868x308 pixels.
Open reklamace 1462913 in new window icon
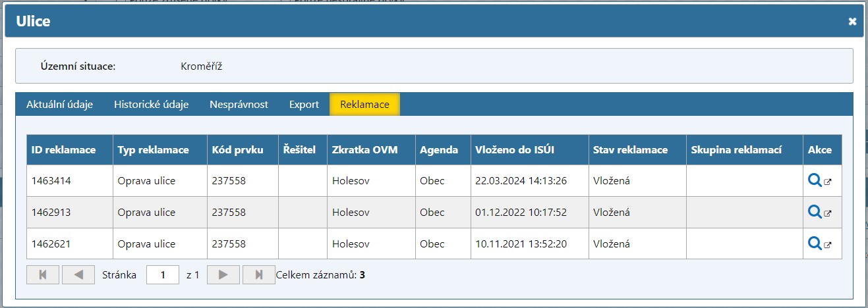[x=828, y=213]
